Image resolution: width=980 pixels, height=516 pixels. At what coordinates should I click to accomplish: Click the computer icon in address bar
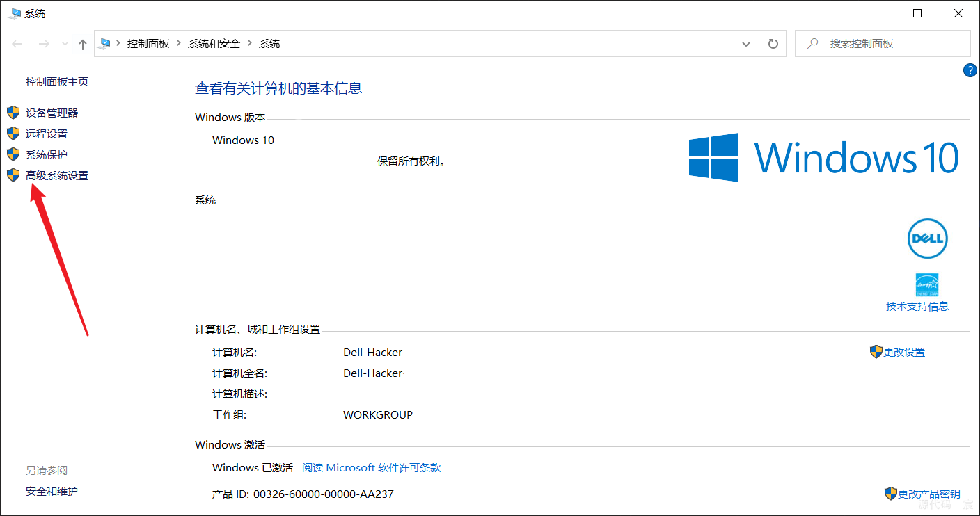point(106,43)
